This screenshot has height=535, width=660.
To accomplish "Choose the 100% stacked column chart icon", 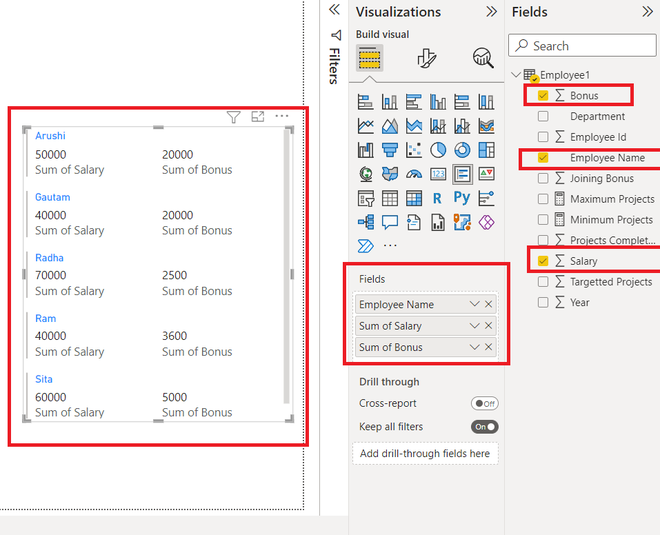I will [486, 102].
